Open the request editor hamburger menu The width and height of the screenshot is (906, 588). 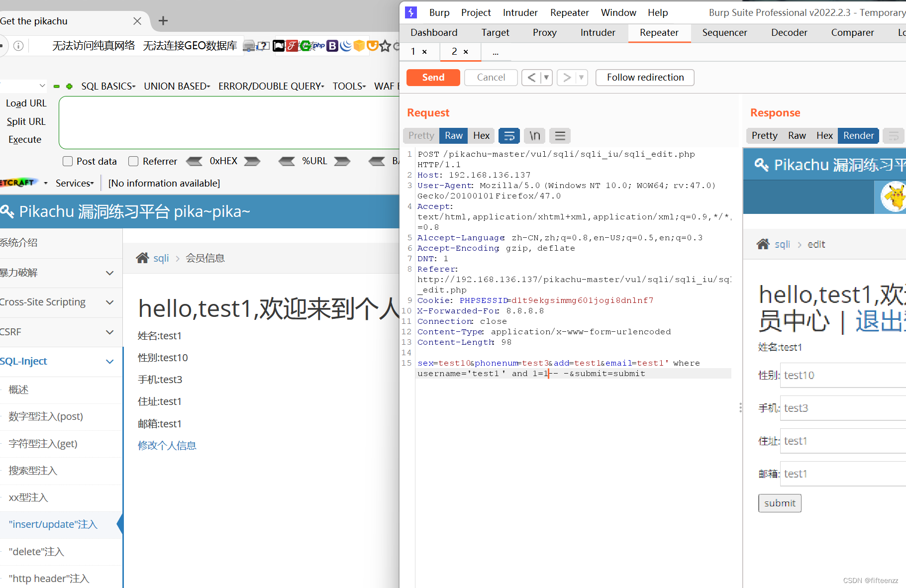point(560,135)
